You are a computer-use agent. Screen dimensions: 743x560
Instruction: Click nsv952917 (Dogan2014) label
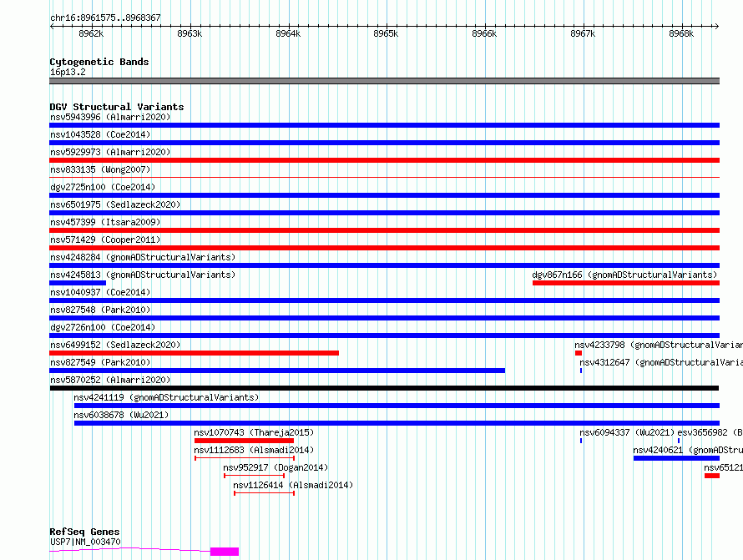click(x=275, y=467)
